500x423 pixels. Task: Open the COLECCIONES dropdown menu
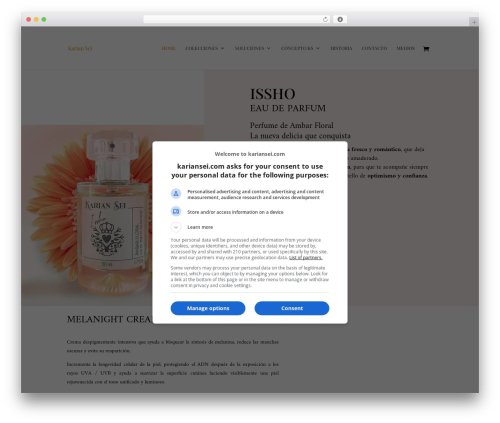(205, 48)
